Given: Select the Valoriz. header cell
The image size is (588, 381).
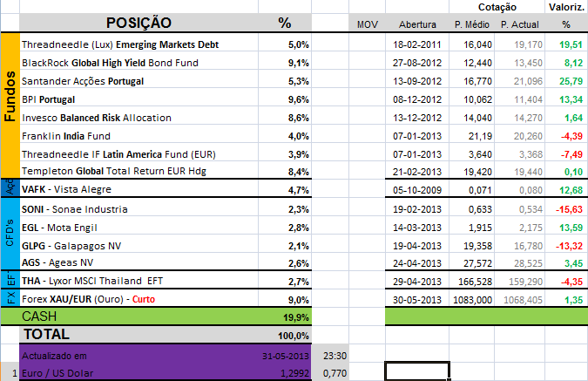Looking at the screenshot, I should click(566, 7).
